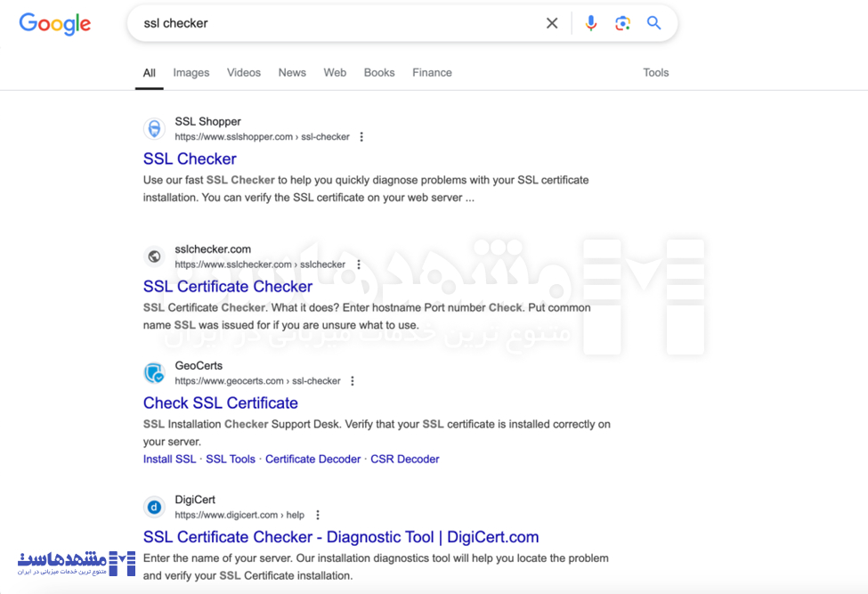Screen dimensions: 868x594
Task: Open the Check SSL Certificate GeoCerts link
Action: point(221,403)
